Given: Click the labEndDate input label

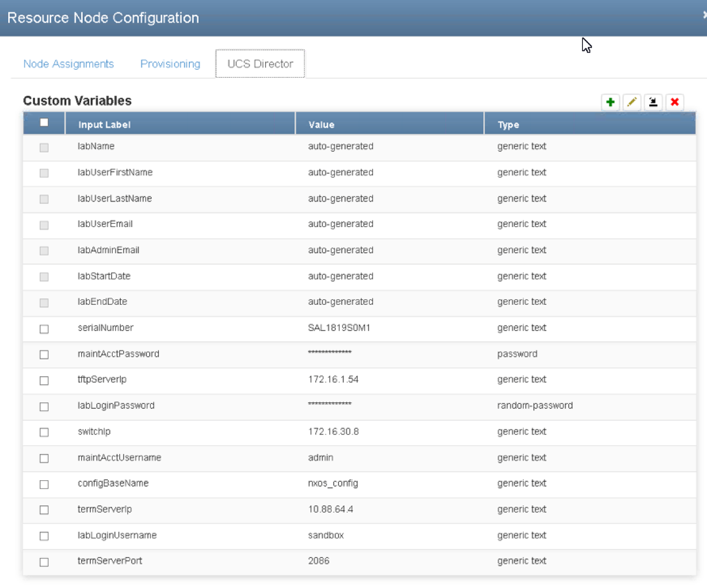Looking at the screenshot, I should click(x=102, y=302).
